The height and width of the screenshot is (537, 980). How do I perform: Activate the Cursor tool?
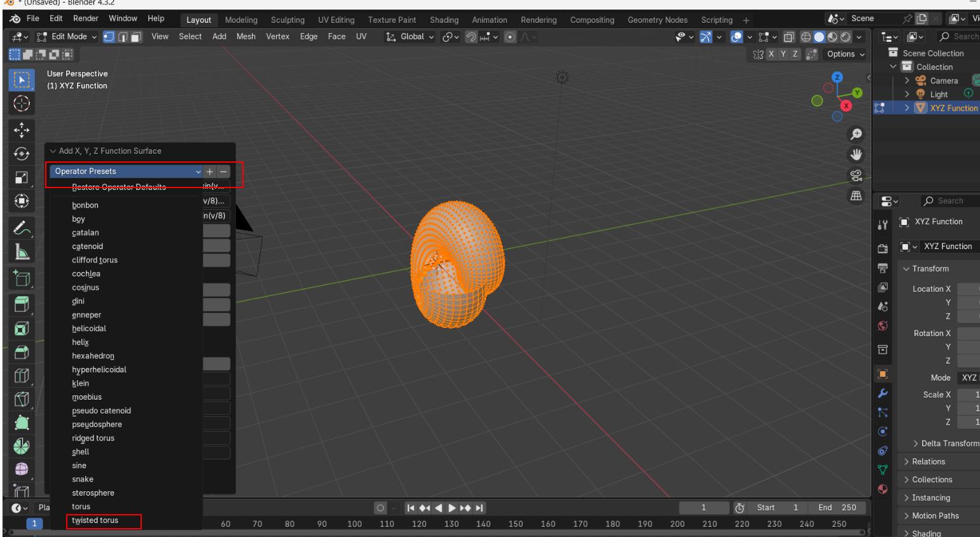coord(22,103)
